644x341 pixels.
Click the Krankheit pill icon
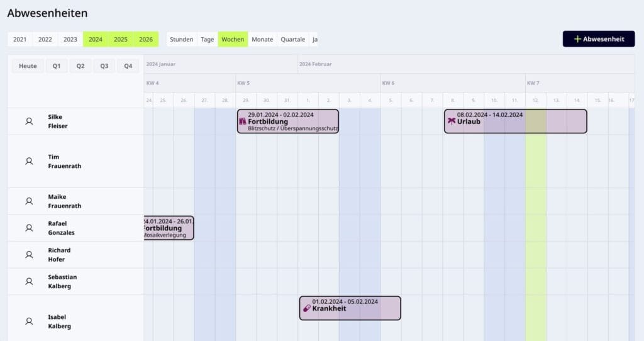pyautogui.click(x=307, y=308)
